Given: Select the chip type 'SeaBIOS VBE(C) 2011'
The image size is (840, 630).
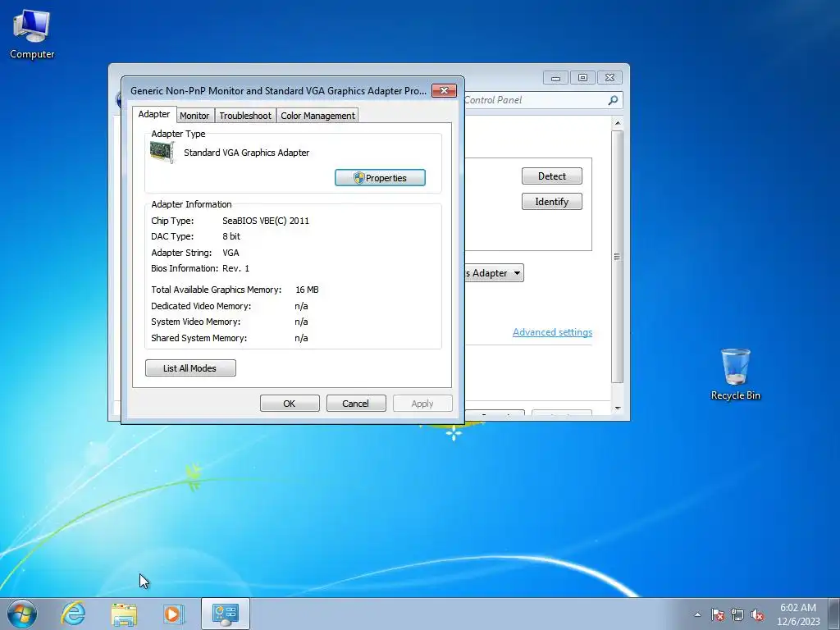Looking at the screenshot, I should click(x=266, y=221).
